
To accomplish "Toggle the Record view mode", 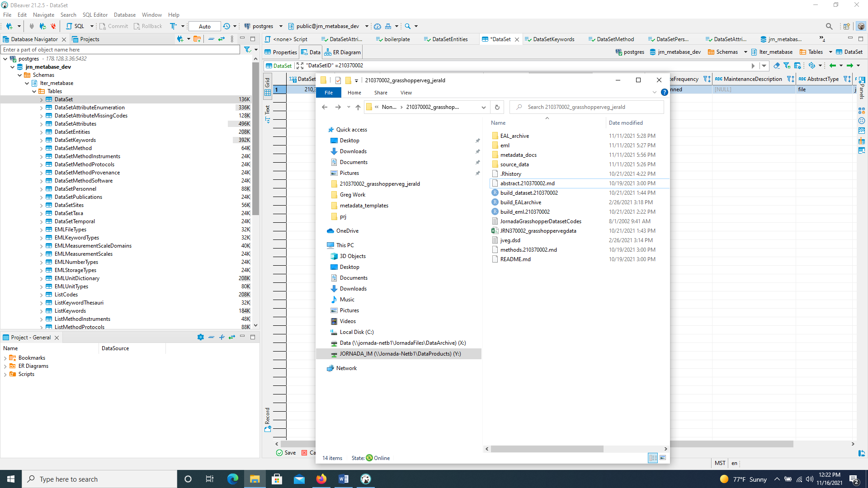I will [x=268, y=420].
